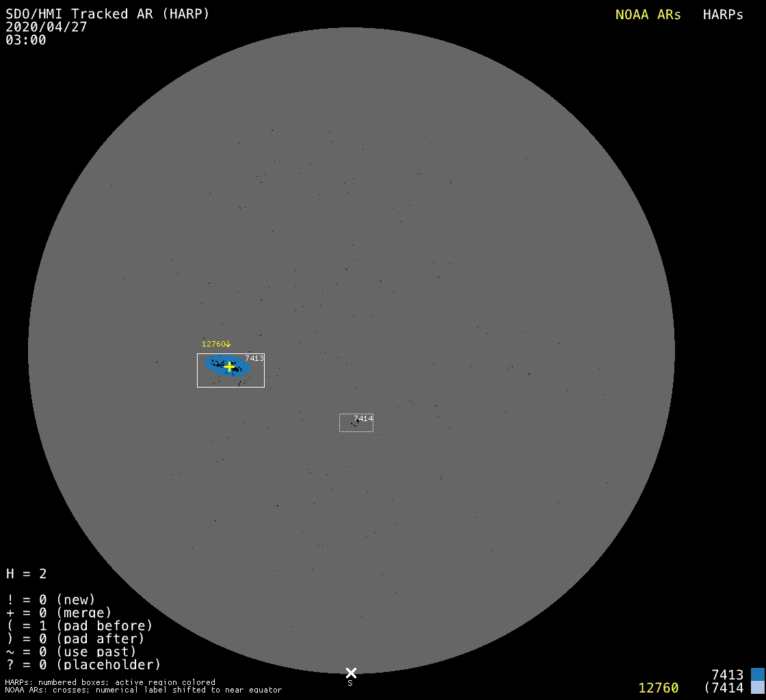Click the yellow NOAA ARs legend label
The height and width of the screenshot is (700, 766).
point(648,14)
